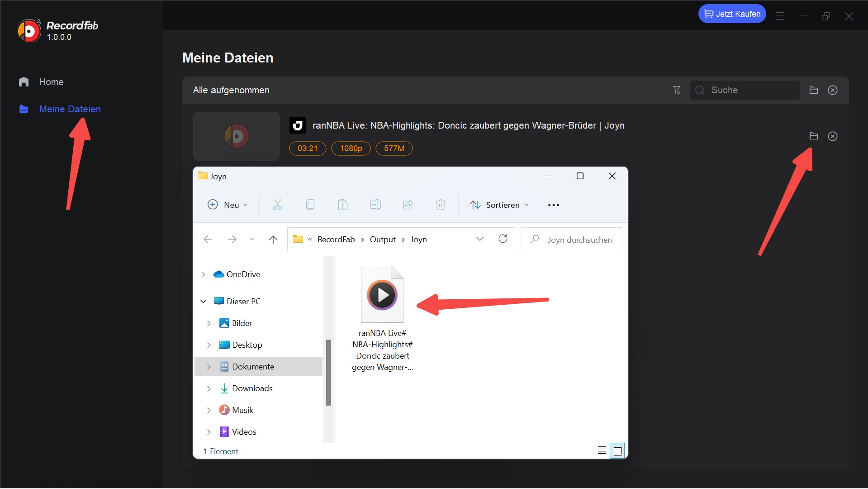Collapse the Dieser PC tree node
Viewport: 868px width, 489px height.
204,302
